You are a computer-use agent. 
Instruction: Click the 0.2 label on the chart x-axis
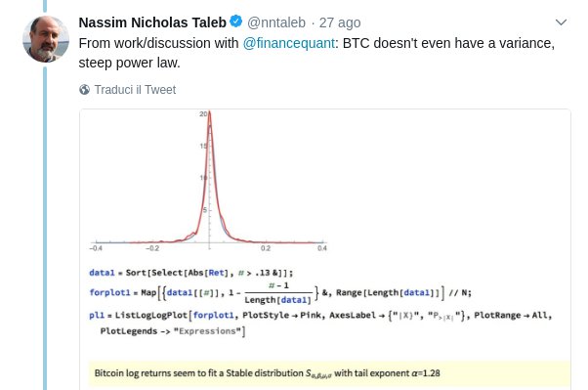(x=265, y=248)
